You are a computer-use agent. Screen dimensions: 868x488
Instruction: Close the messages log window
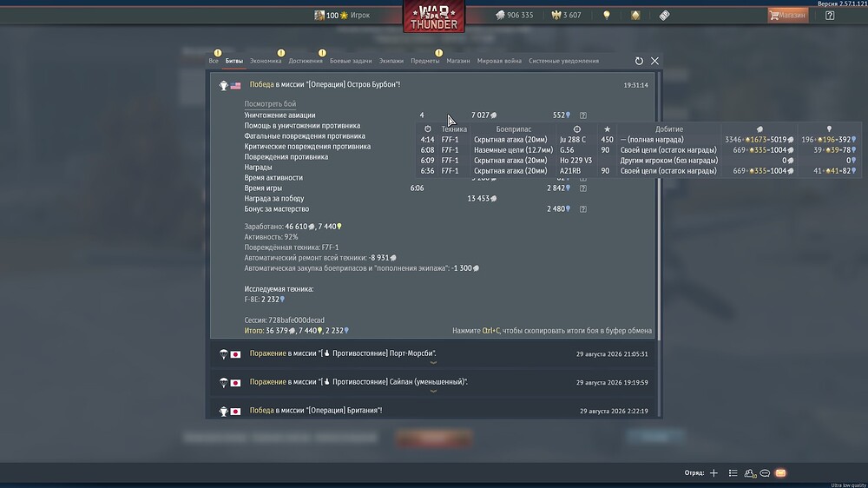(x=654, y=61)
